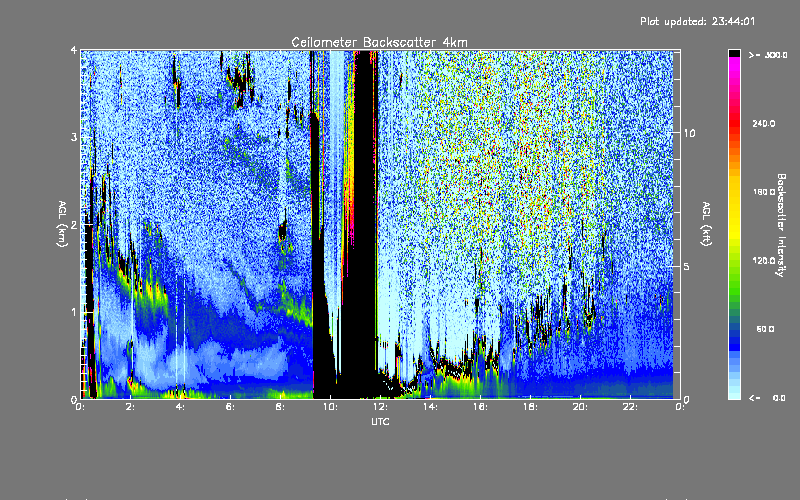Click the '>= 300.0' colorbar label
The width and height of the screenshot is (800, 500).
coord(768,55)
